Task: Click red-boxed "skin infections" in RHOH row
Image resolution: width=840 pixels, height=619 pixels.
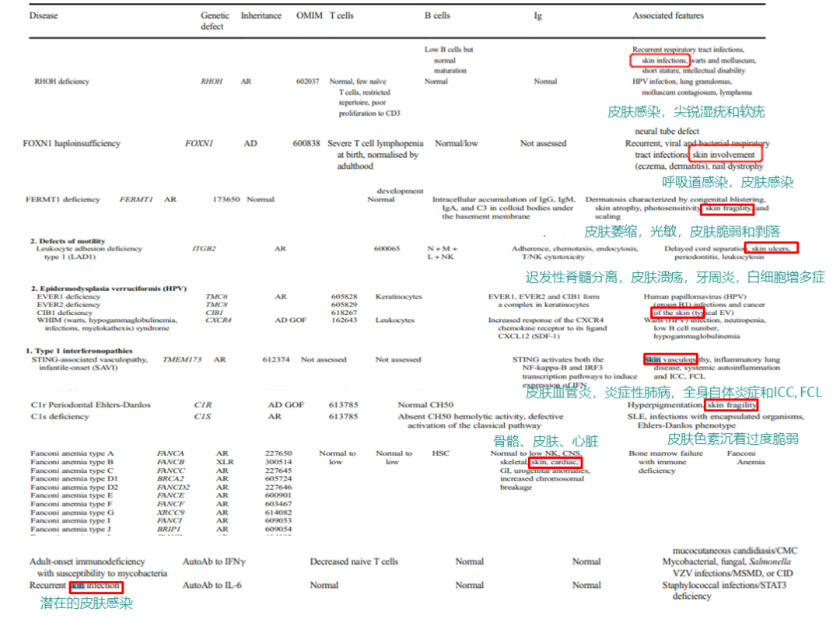Action: click(659, 60)
